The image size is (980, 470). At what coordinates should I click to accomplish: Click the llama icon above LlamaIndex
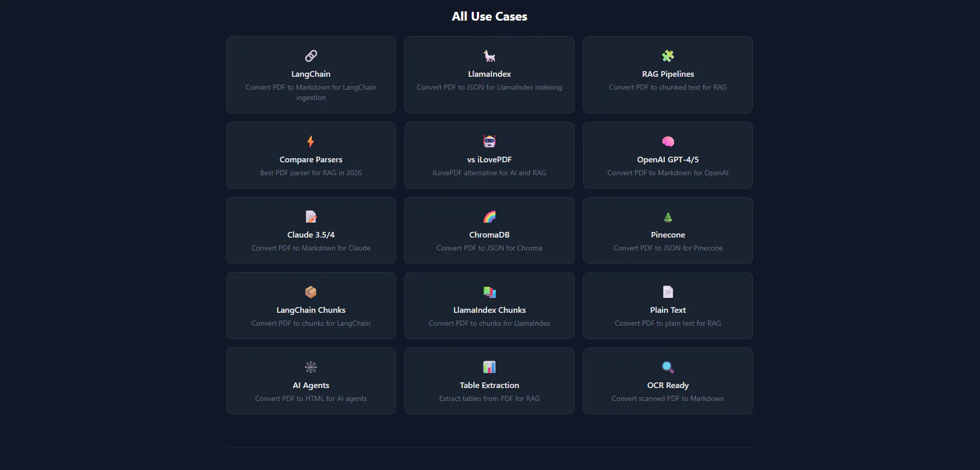pyautogui.click(x=489, y=56)
